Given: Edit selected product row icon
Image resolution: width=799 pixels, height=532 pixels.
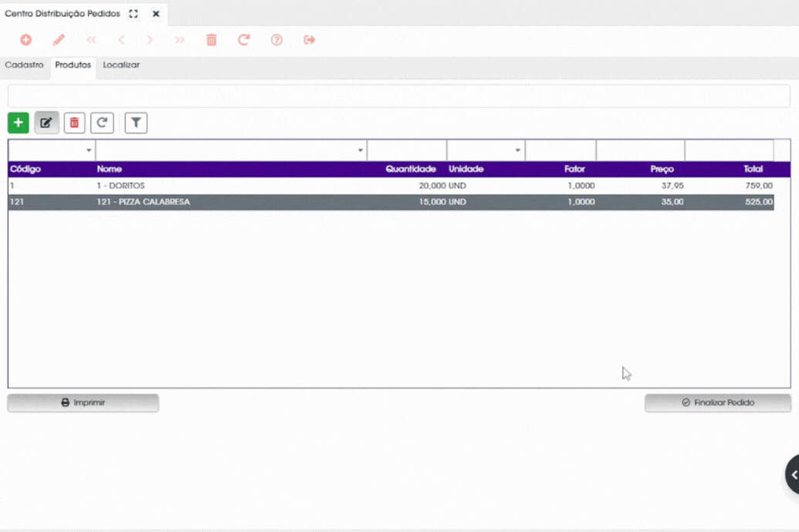Looking at the screenshot, I should (x=46, y=123).
